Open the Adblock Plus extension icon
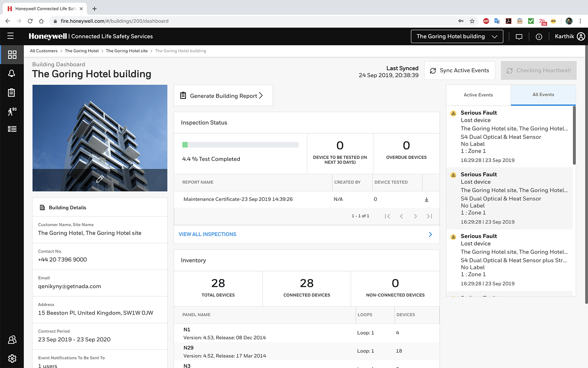588x368 pixels. (x=486, y=21)
